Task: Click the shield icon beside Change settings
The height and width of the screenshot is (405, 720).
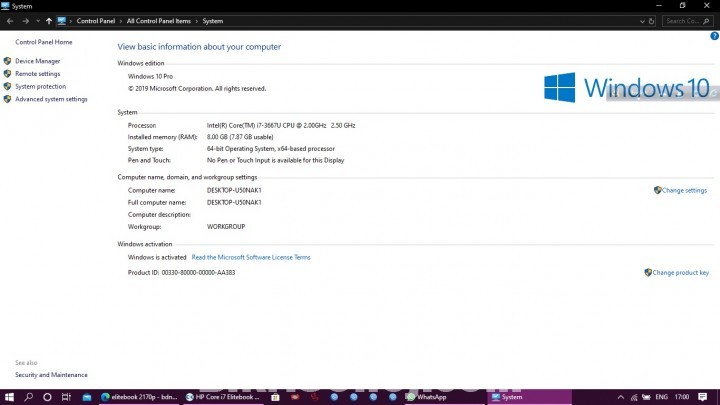Action: (x=658, y=190)
